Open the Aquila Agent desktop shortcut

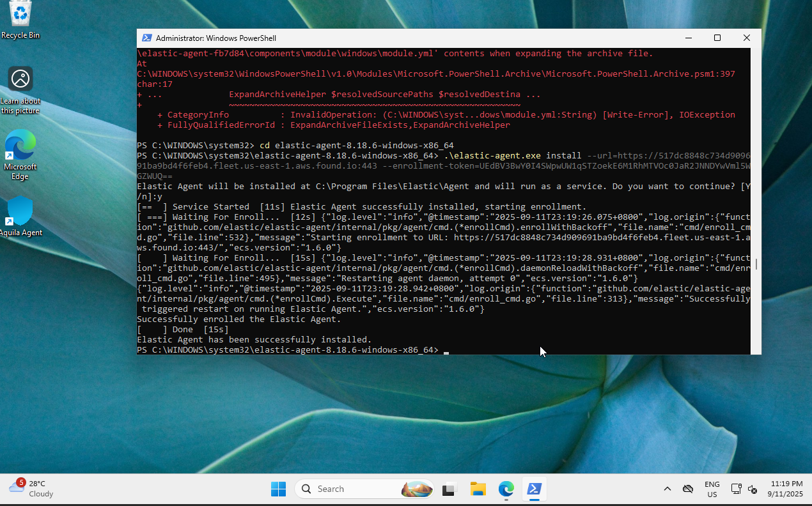click(20, 217)
